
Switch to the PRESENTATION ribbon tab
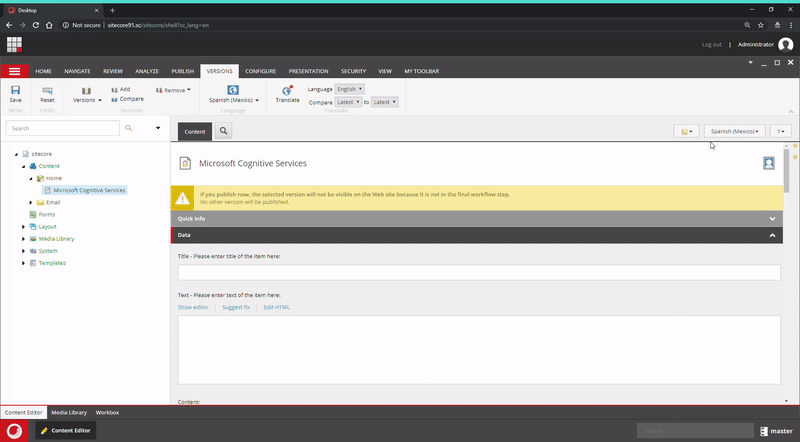point(308,71)
